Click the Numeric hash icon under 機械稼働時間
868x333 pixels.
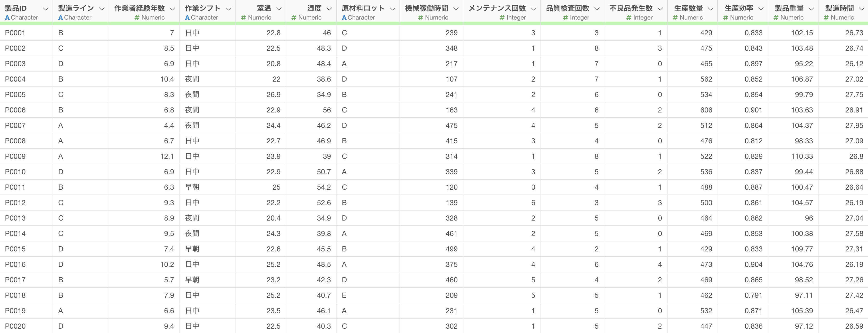coord(421,17)
